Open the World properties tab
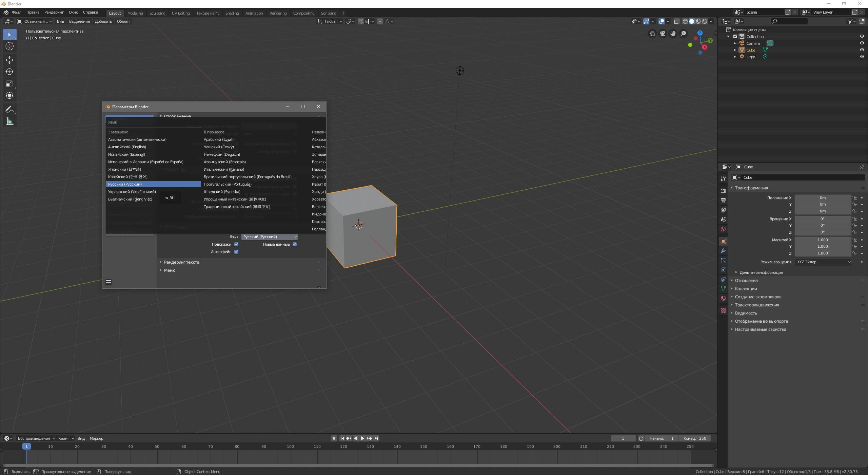The image size is (868, 475). pyautogui.click(x=723, y=229)
